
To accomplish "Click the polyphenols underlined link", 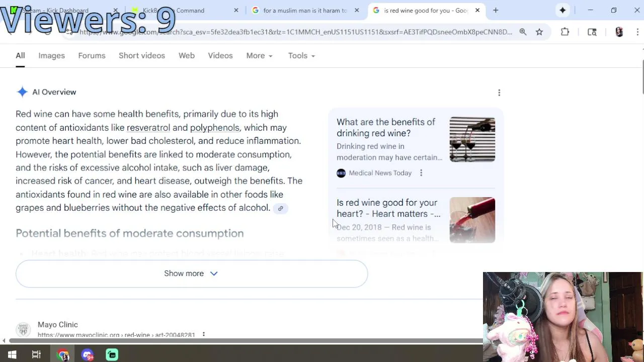I will [x=214, y=128].
